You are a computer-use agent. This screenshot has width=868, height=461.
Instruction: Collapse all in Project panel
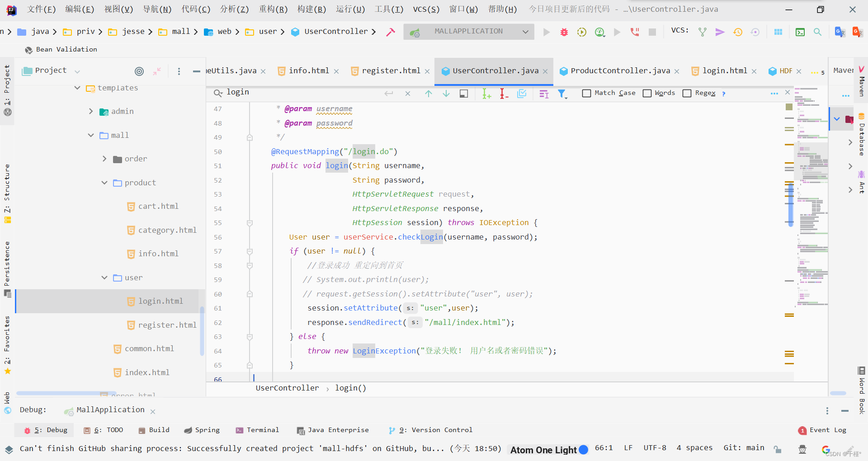tap(157, 71)
